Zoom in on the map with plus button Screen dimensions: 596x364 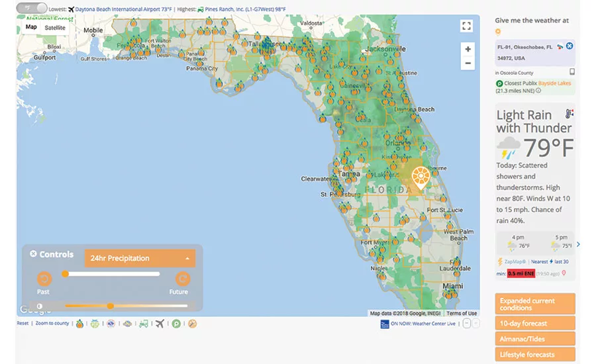tap(468, 49)
